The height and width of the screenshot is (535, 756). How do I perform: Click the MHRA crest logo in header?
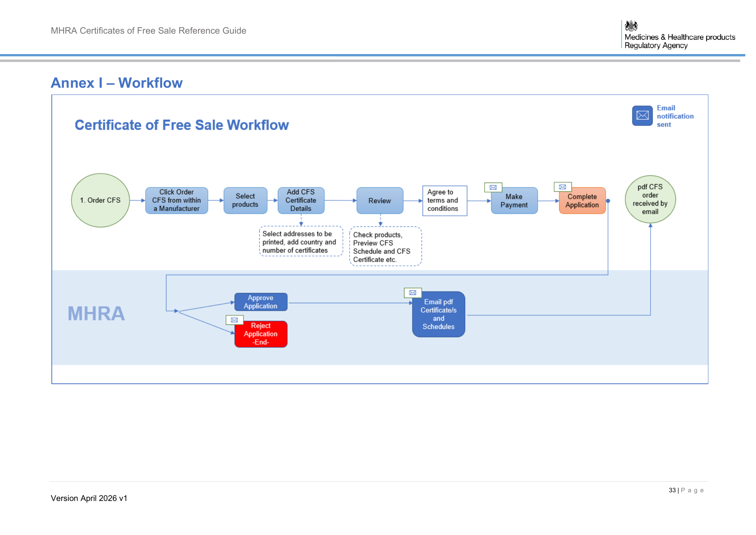coord(631,26)
